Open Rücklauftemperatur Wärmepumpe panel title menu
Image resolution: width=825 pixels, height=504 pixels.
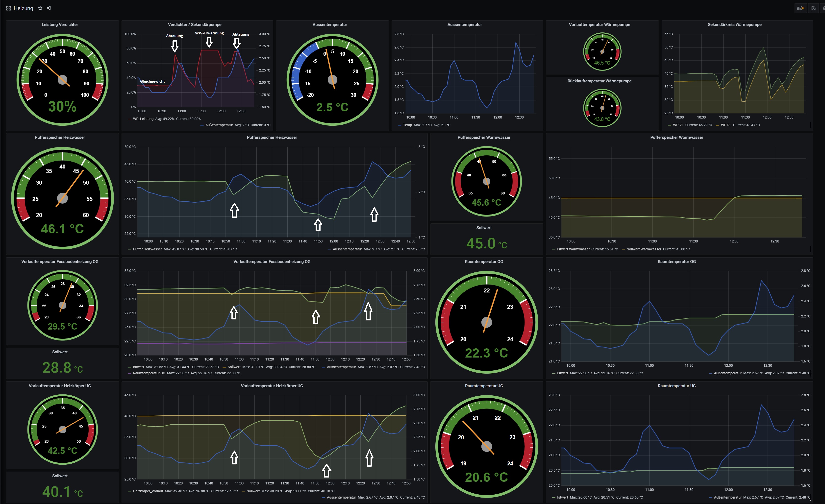click(x=599, y=81)
